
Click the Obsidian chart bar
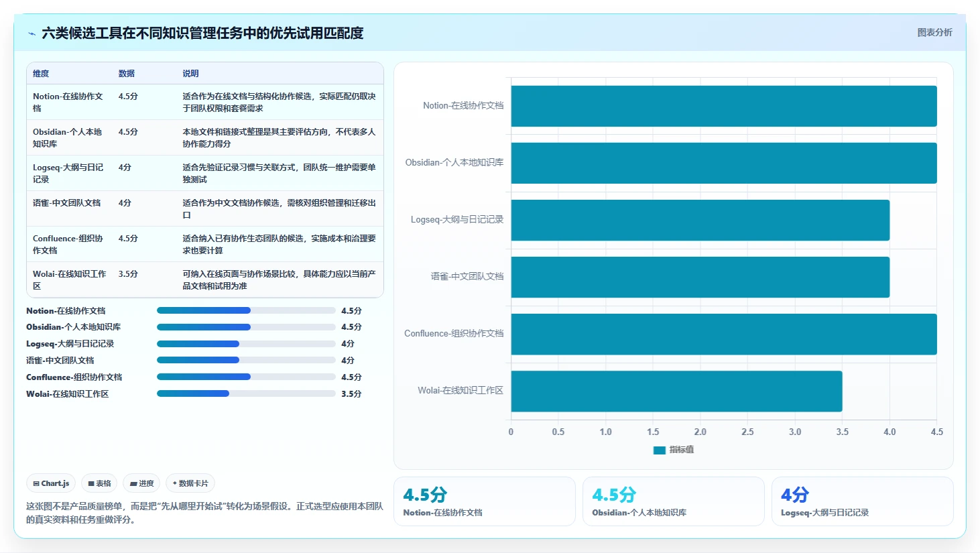click(724, 163)
